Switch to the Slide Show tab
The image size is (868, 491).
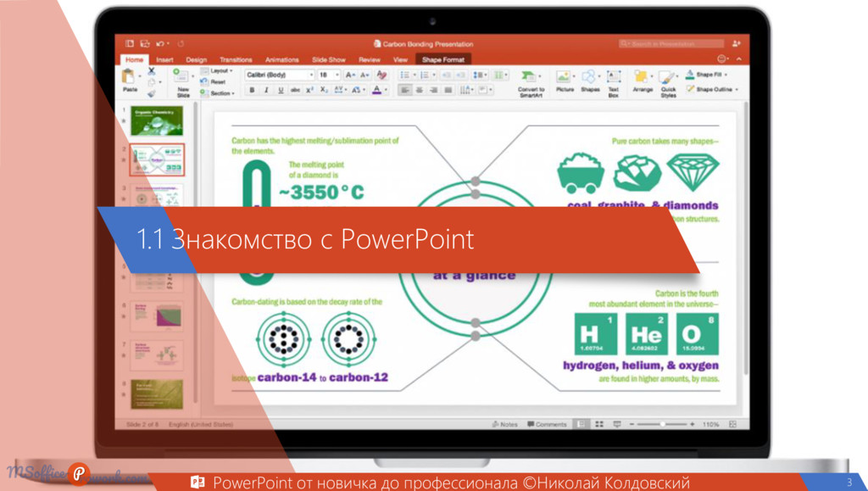(x=328, y=59)
